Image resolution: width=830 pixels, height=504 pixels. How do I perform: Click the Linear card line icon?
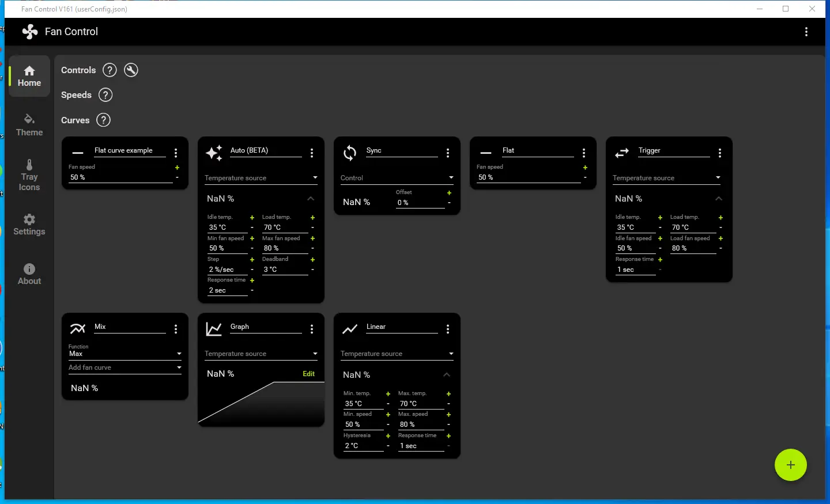click(350, 329)
